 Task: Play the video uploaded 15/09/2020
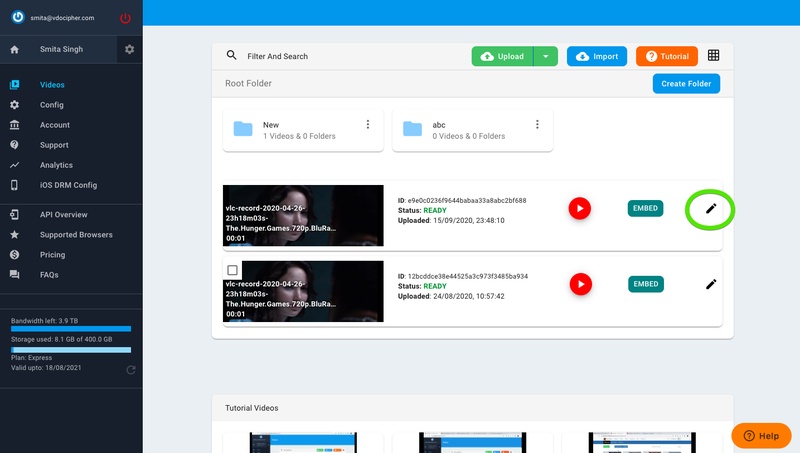click(580, 208)
